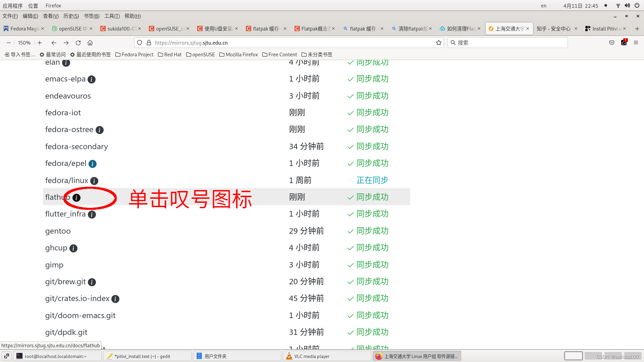The height and width of the screenshot is (362, 644).
Task: Click the info icon next to ghcup
Action: [73, 248]
